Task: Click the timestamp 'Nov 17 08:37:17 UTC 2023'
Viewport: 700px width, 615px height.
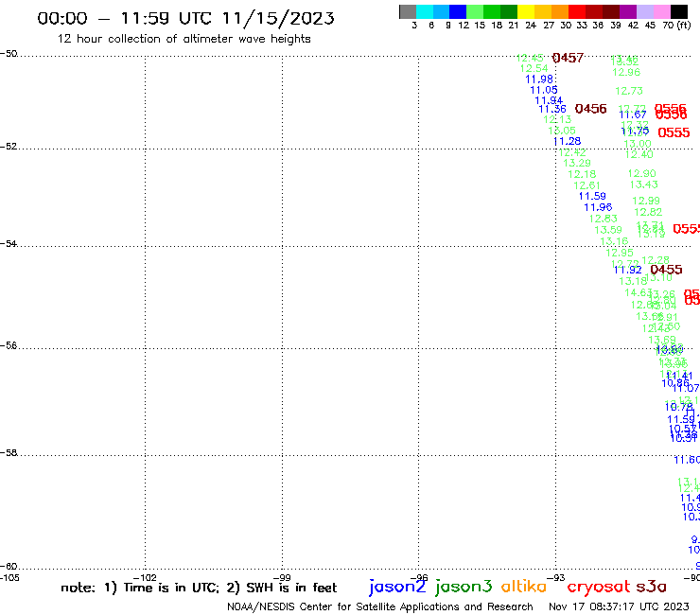Action: pos(619,606)
